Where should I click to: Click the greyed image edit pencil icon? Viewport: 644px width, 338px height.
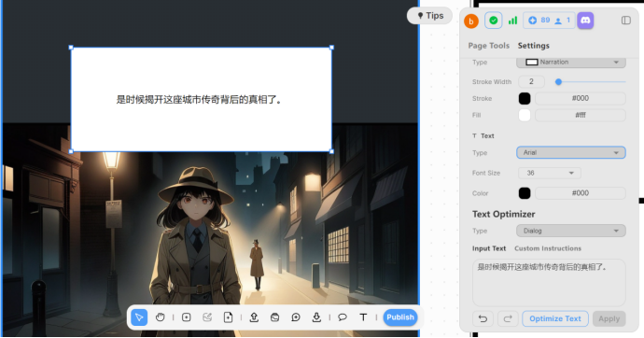(207, 317)
